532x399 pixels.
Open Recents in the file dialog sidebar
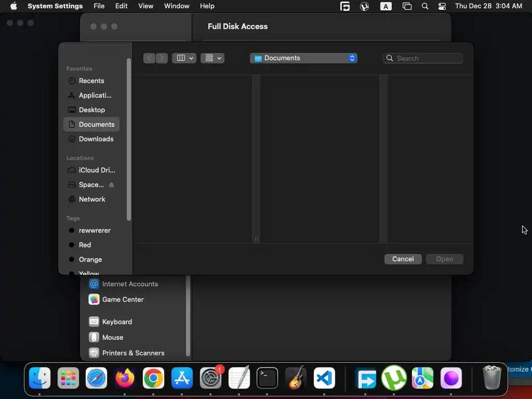coord(91,81)
